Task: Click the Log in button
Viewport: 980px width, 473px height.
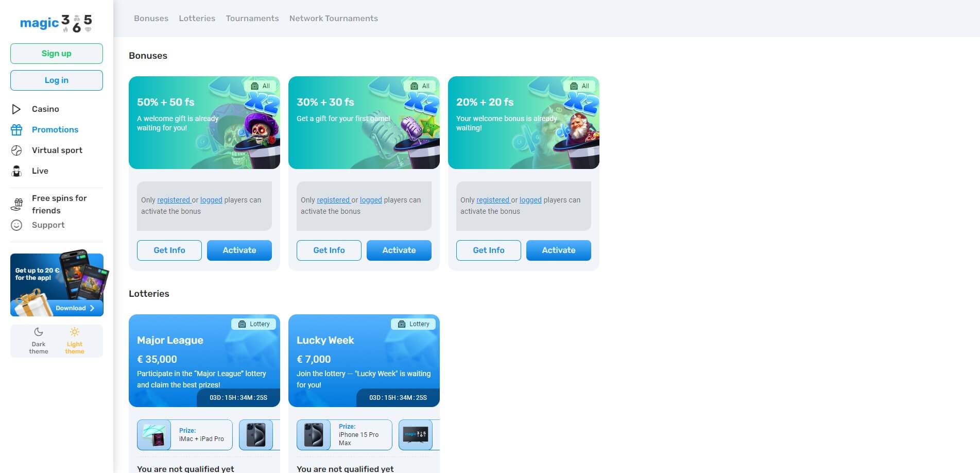Action: (57, 80)
